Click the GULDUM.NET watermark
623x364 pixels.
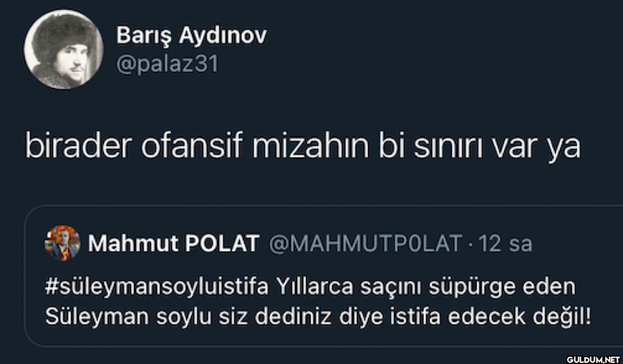(x=594, y=358)
